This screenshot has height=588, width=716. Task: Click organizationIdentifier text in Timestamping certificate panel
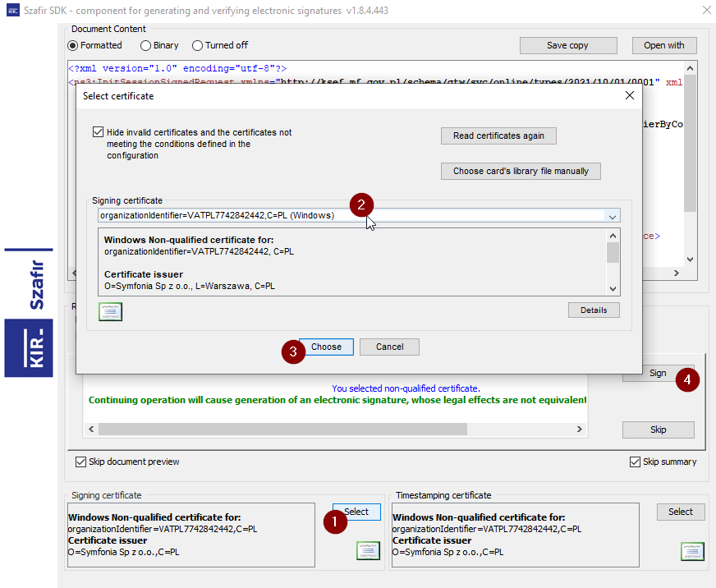coord(487,529)
